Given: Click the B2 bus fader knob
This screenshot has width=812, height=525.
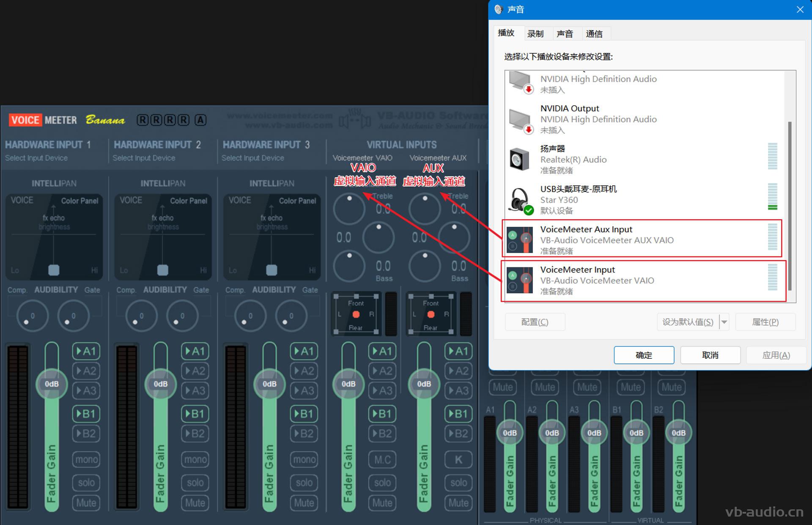Looking at the screenshot, I should [x=678, y=433].
